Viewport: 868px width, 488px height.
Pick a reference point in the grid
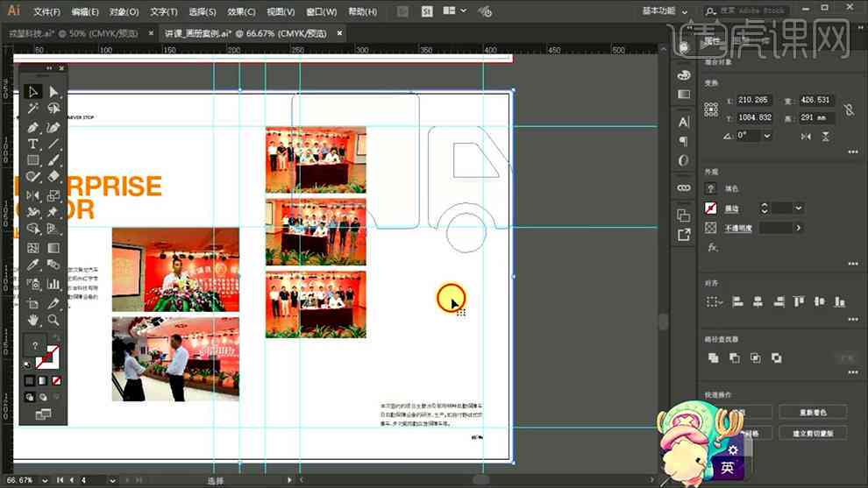click(x=711, y=109)
